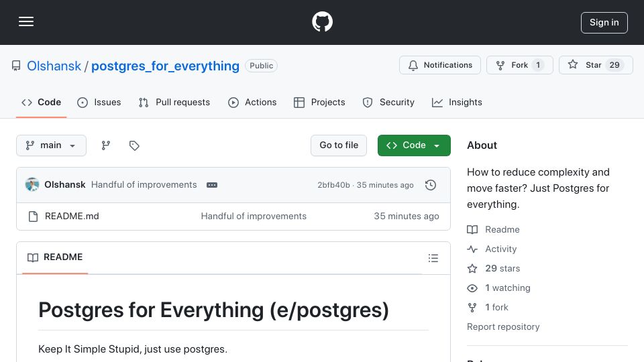The image size is (644, 362).
Task: Open the latest commit message in the commit header
Action: (x=144, y=185)
